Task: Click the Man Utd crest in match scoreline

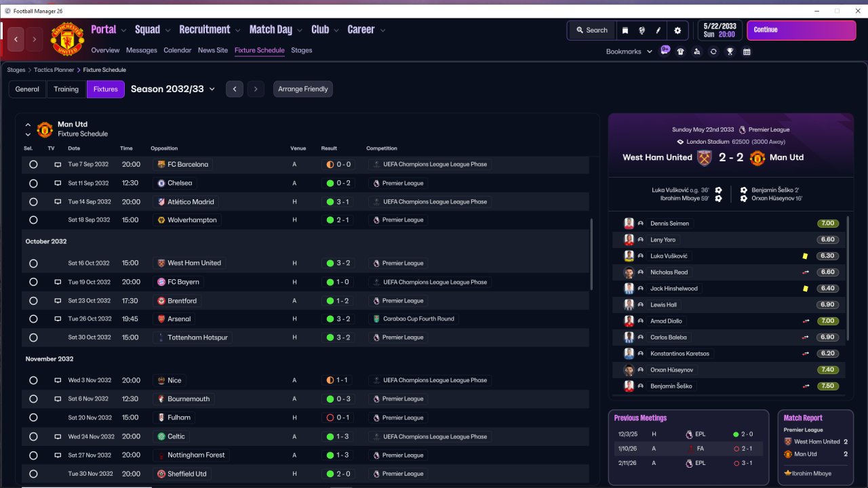Action: click(x=757, y=157)
